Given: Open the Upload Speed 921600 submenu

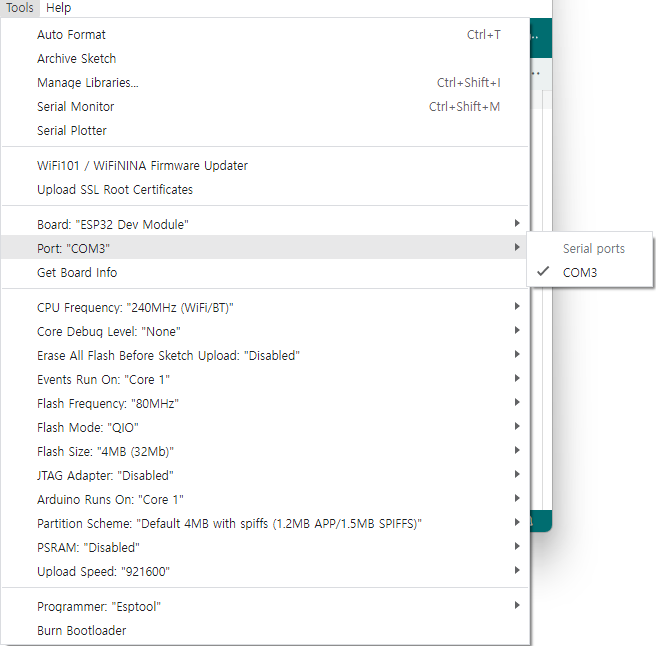Looking at the screenshot, I should point(265,572).
